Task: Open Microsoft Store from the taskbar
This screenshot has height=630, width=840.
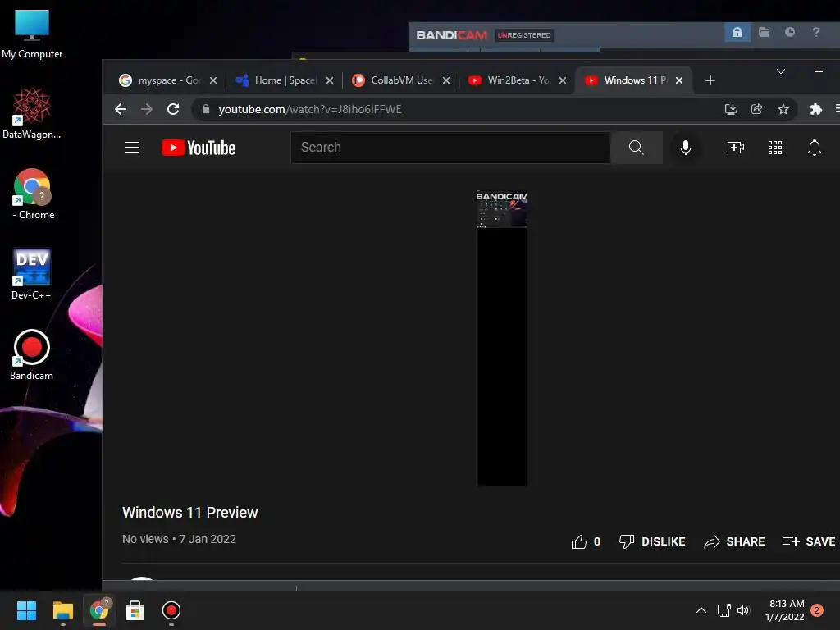Action: click(x=135, y=610)
